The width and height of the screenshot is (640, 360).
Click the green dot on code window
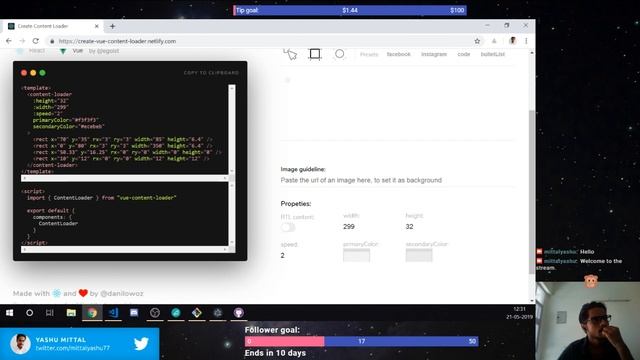(x=42, y=73)
